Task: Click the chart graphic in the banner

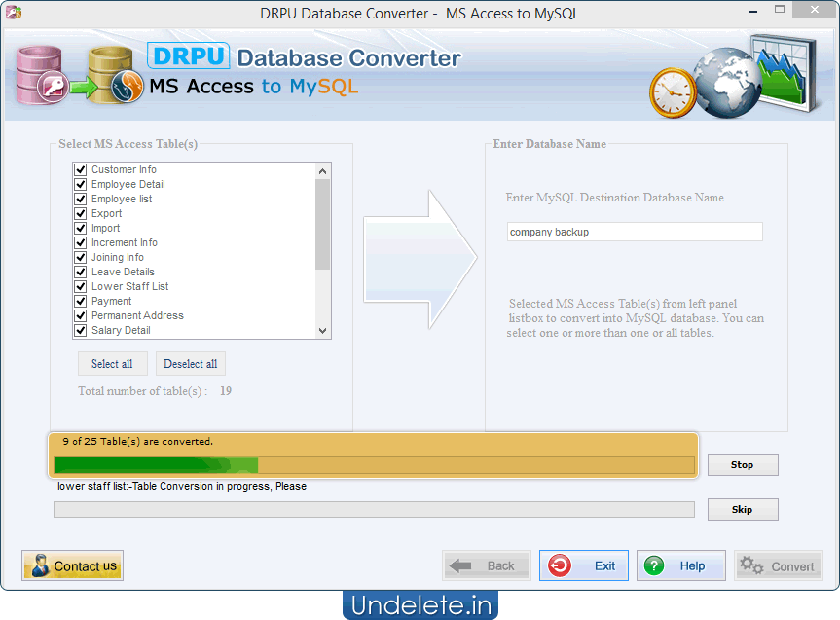Action: tap(786, 72)
